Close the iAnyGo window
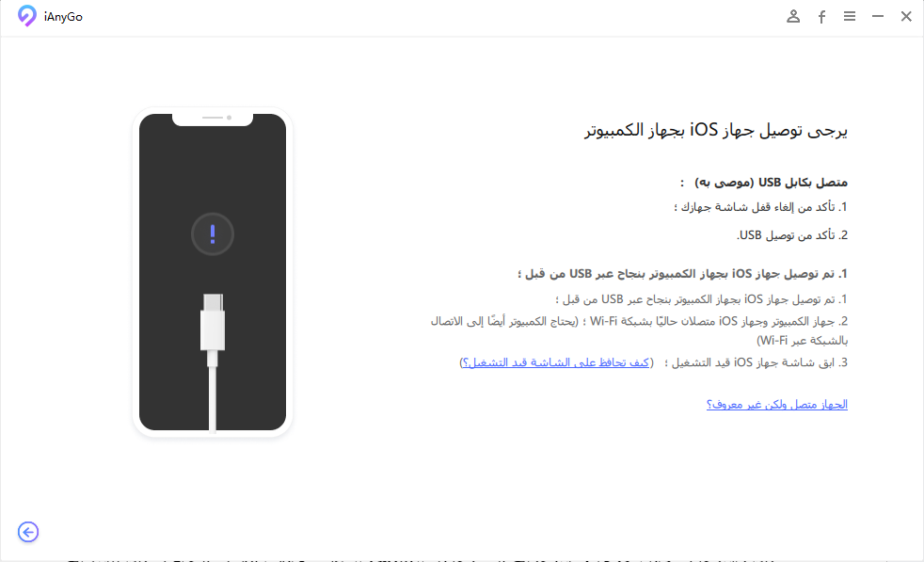 point(906,17)
